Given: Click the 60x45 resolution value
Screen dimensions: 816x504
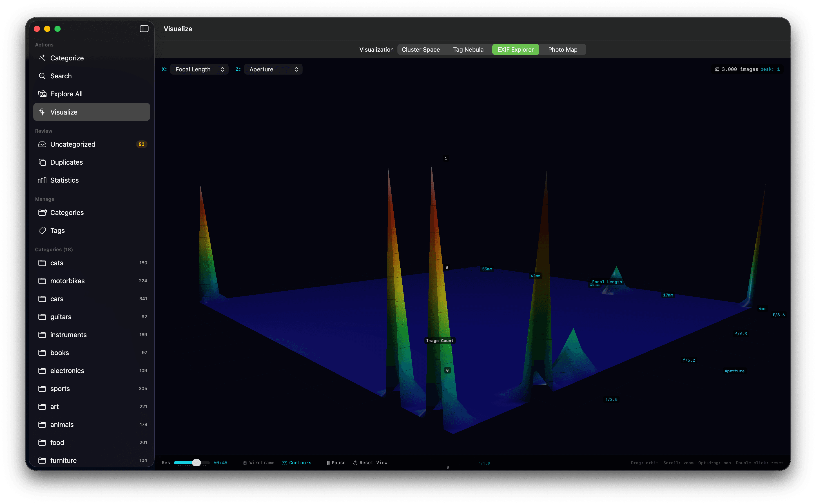Looking at the screenshot, I should 220,463.
